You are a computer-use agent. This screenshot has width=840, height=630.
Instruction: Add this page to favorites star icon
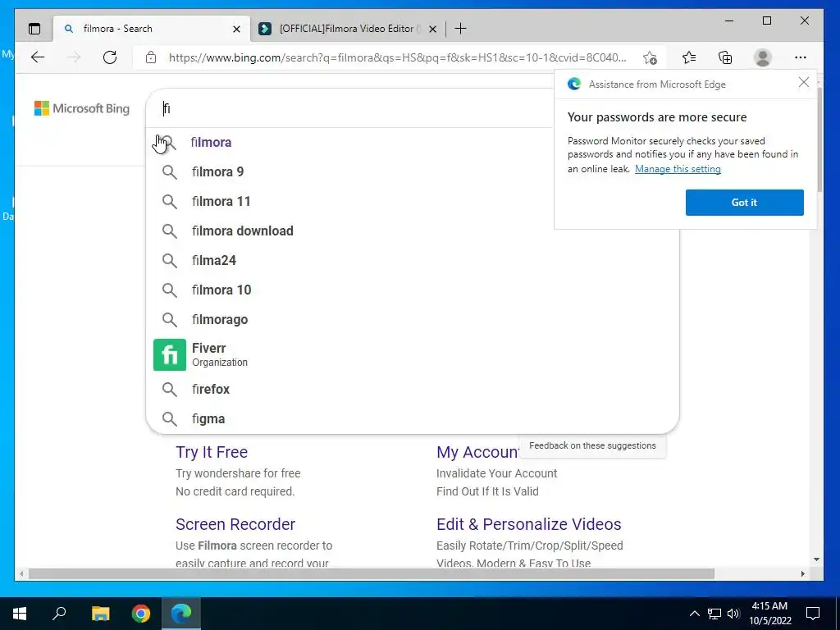click(x=650, y=57)
